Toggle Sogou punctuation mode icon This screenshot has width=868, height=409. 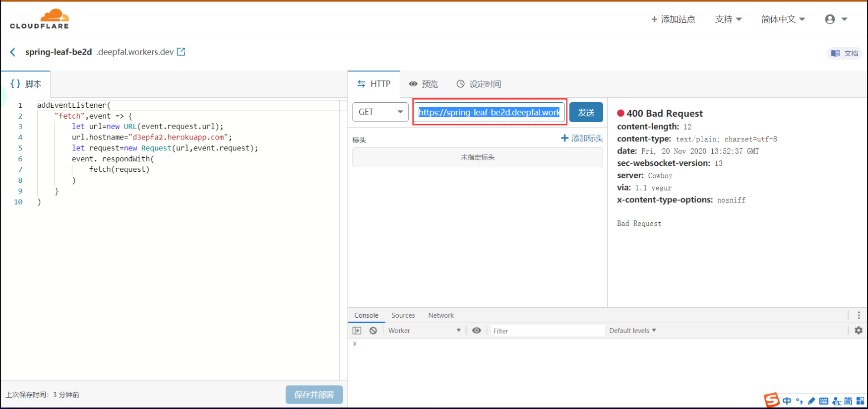(x=799, y=401)
